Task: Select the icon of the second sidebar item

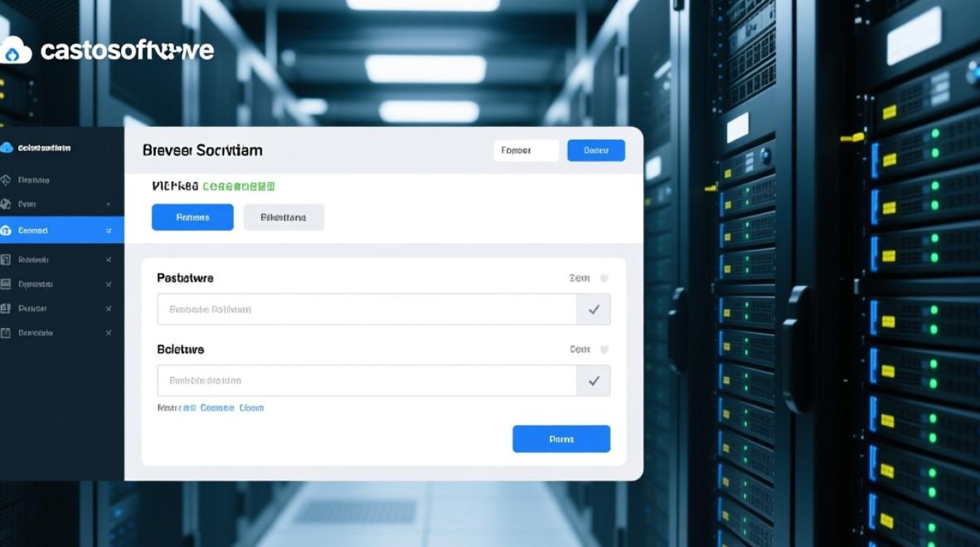Action: tap(7, 205)
